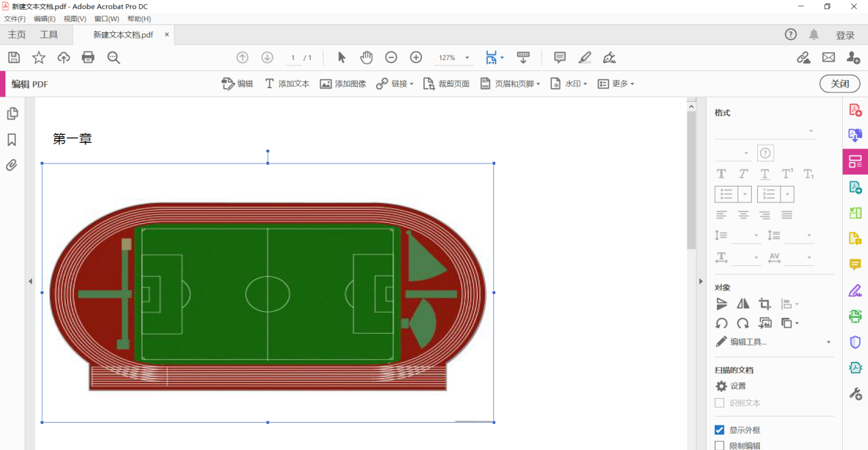Image resolution: width=868 pixels, height=450 pixels.
Task: Open the notifications bell
Action: tap(814, 35)
